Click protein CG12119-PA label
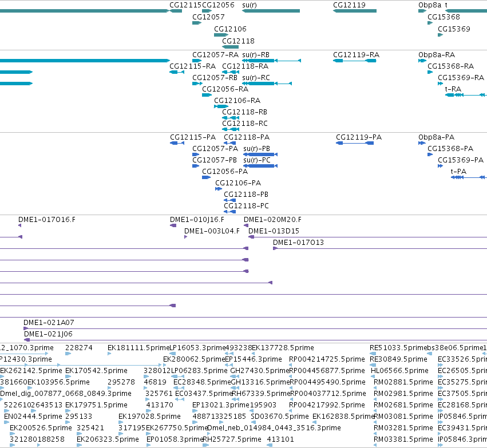 pos(359,137)
